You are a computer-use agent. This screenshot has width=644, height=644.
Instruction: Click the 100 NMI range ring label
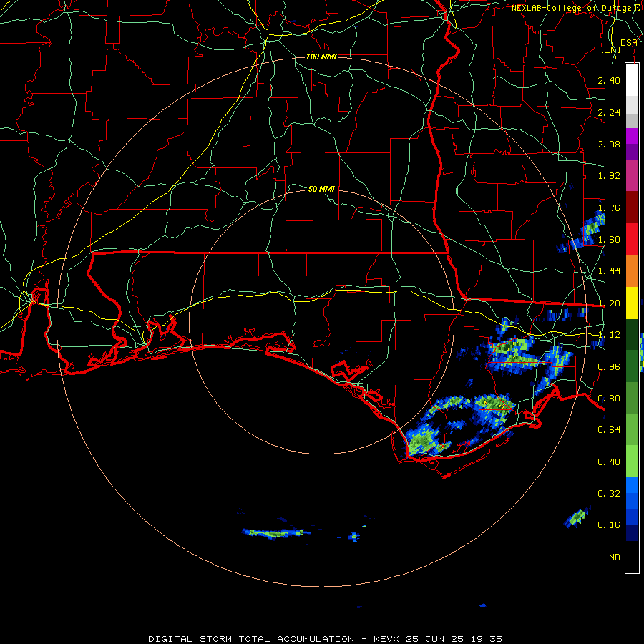pos(321,57)
